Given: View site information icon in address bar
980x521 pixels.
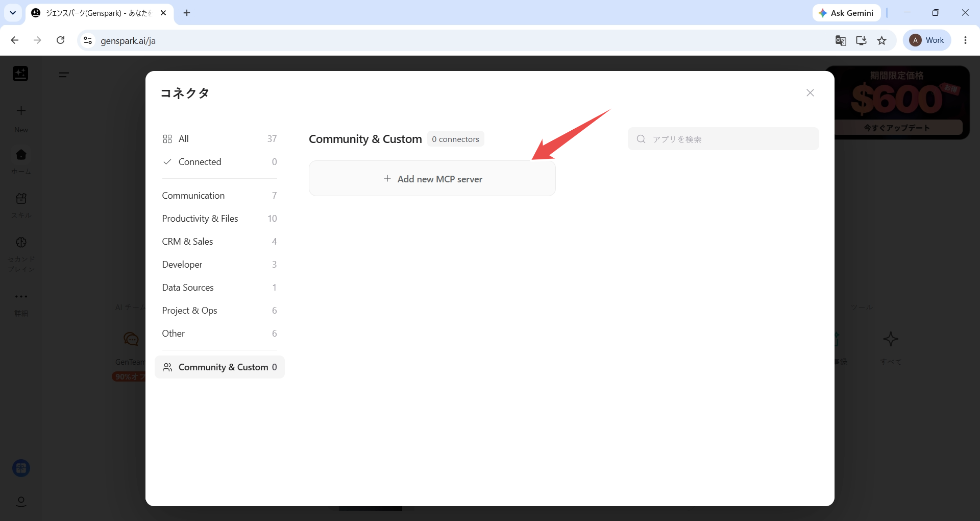Looking at the screenshot, I should point(88,40).
